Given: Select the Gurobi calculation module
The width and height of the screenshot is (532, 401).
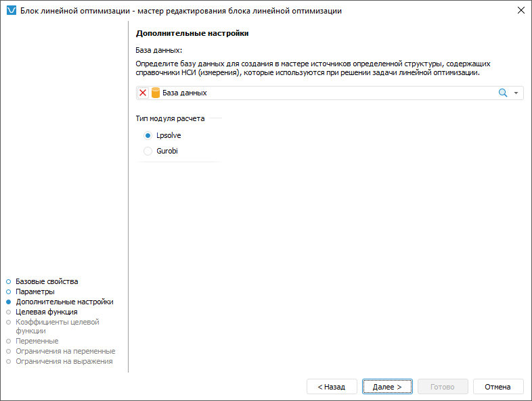Looking at the screenshot, I should click(148, 151).
